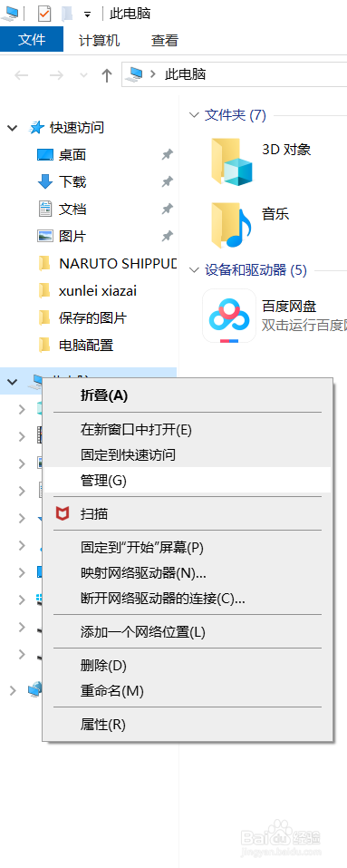Launch the 百度网盘 cloud drive icon
This screenshot has width=347, height=868.
[229, 316]
